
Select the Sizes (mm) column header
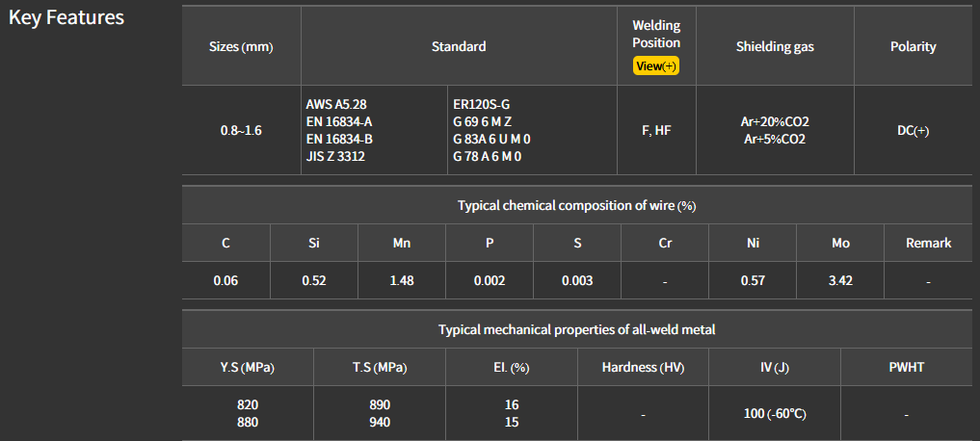point(241,46)
